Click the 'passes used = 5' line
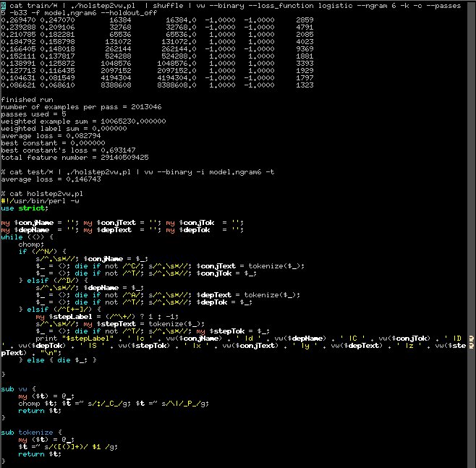 pyautogui.click(x=33, y=114)
